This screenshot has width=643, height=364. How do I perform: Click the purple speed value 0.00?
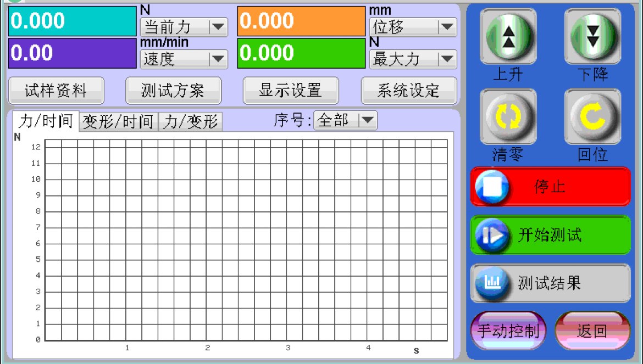[72, 53]
